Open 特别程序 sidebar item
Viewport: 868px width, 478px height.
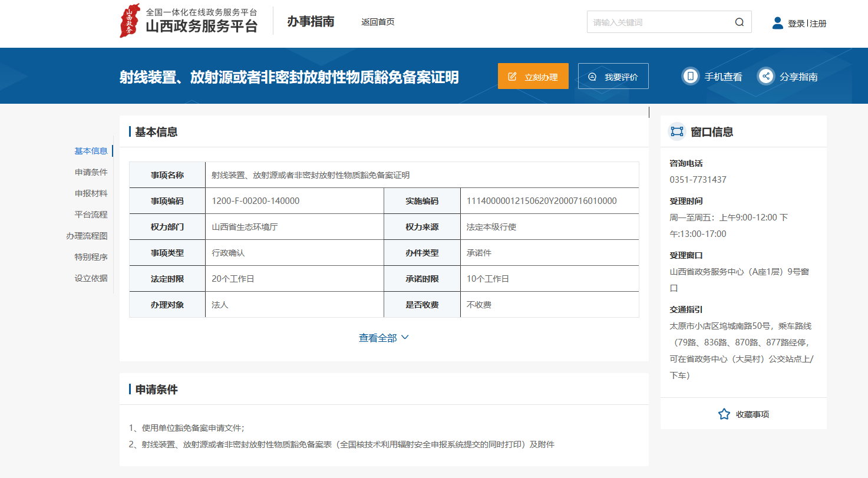[x=91, y=257]
